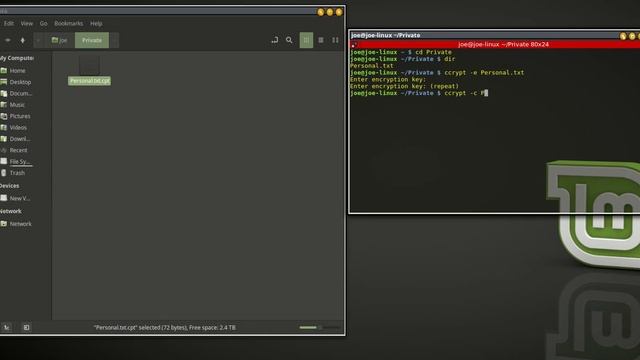Toggle the location entry path icon
640x360 pixels.
[275, 40]
